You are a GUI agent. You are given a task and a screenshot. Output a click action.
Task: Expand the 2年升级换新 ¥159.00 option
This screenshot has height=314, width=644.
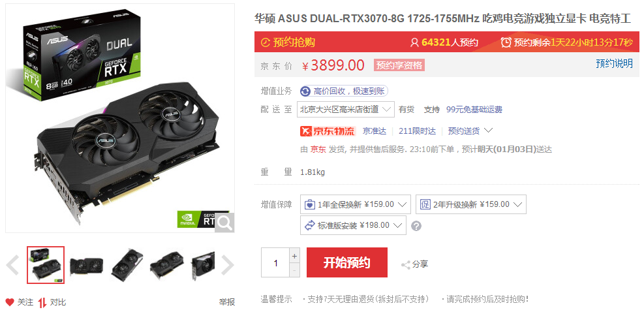click(470, 204)
